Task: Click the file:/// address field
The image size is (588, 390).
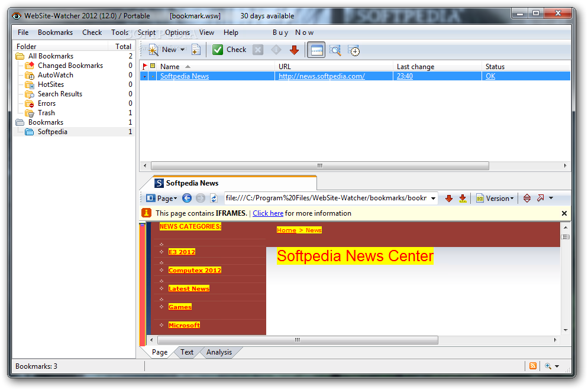Action: tap(327, 198)
